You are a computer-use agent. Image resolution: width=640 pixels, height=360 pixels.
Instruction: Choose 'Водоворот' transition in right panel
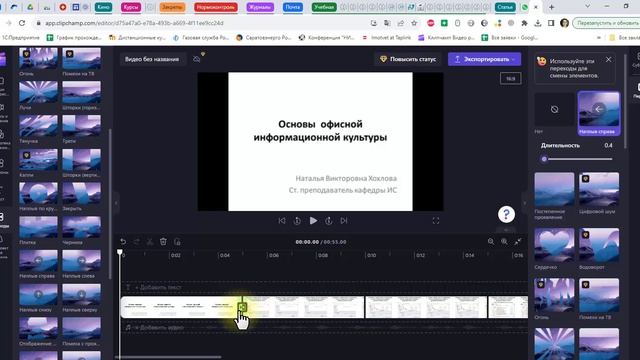point(599,245)
